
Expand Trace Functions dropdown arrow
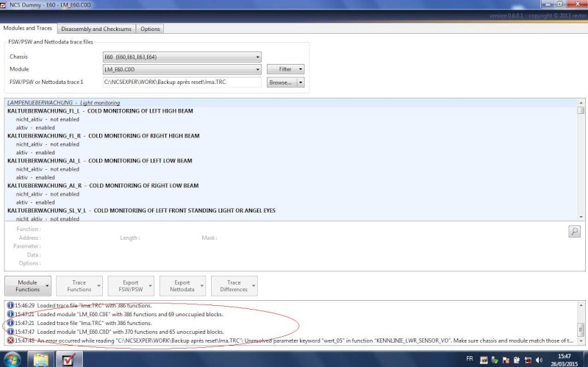98,286
